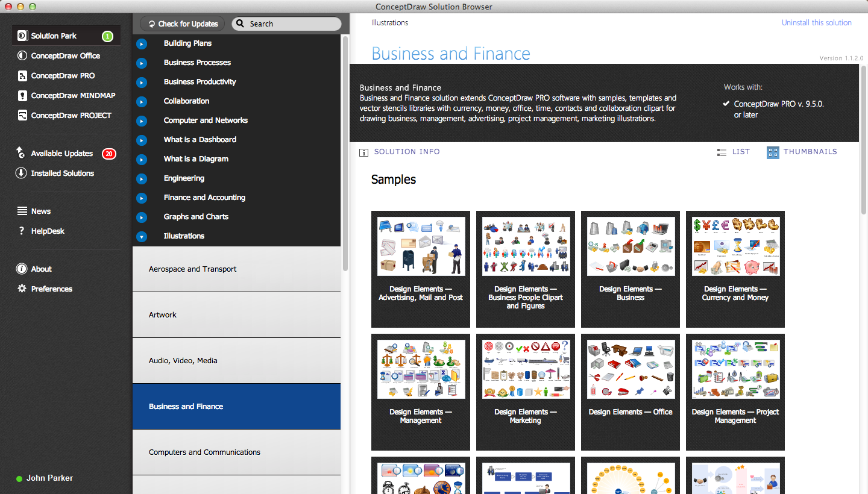This screenshot has width=868, height=494.
Task: Click the HelpDesk question mark icon
Action: pos(22,231)
